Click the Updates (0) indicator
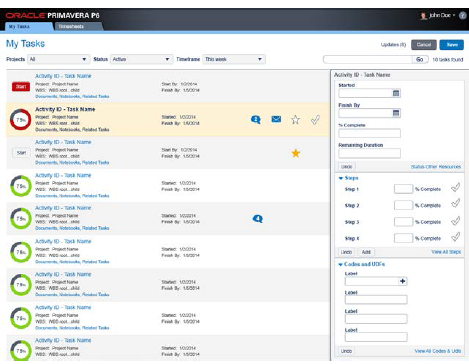469x364 pixels. (x=393, y=45)
